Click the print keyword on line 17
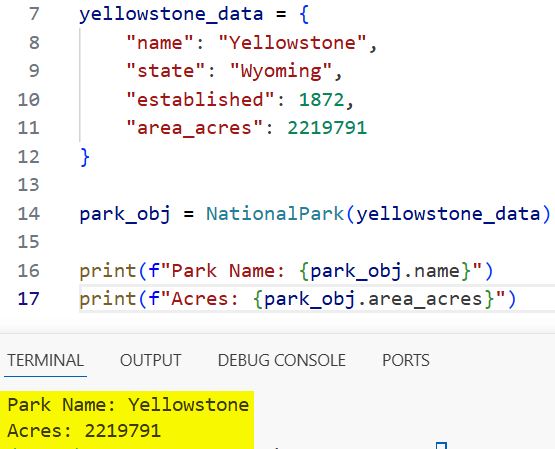The image size is (555, 449). [108, 299]
